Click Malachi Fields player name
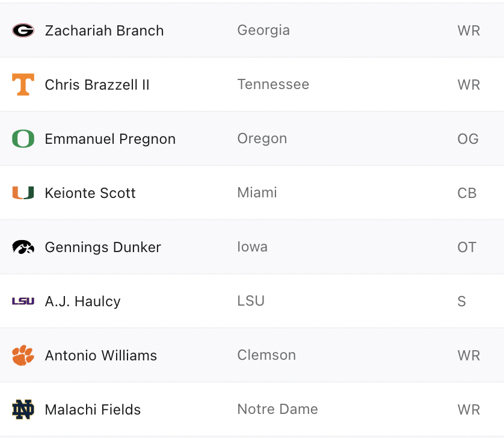 coord(93,410)
